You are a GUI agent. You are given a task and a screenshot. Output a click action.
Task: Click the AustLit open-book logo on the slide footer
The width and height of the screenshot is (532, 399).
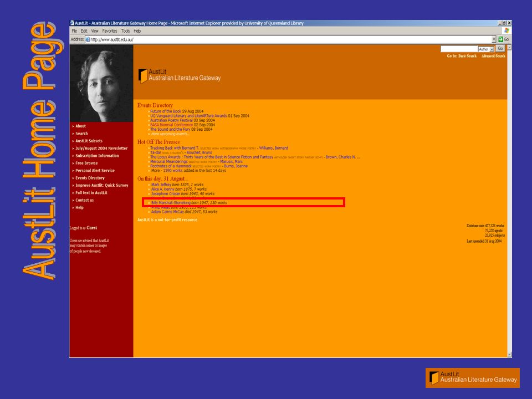point(434,378)
